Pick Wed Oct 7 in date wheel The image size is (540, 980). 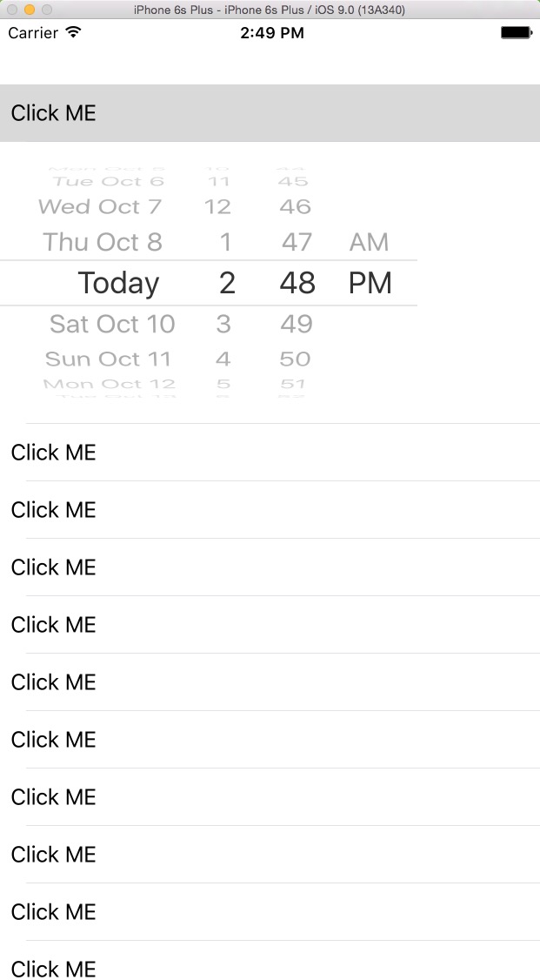pyautogui.click(x=100, y=207)
